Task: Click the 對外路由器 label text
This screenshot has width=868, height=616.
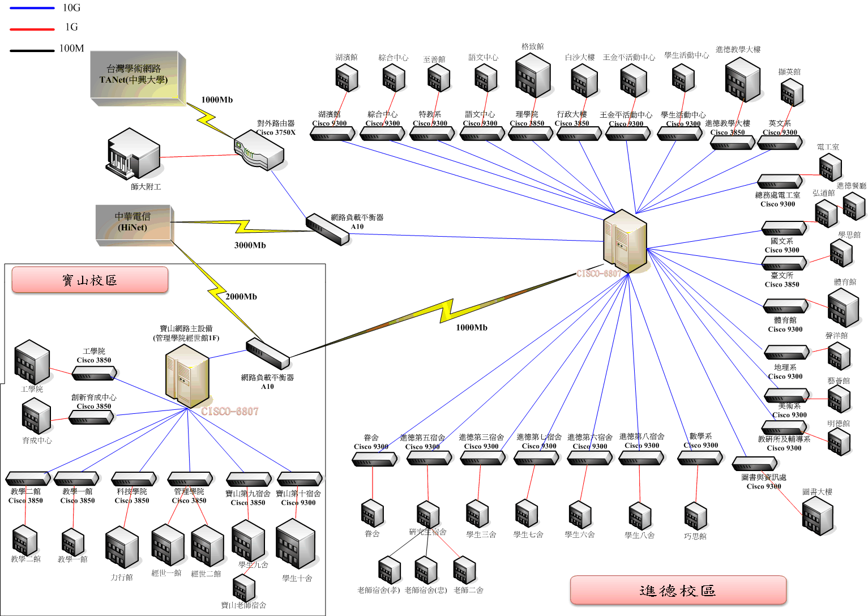Action: pos(276,123)
